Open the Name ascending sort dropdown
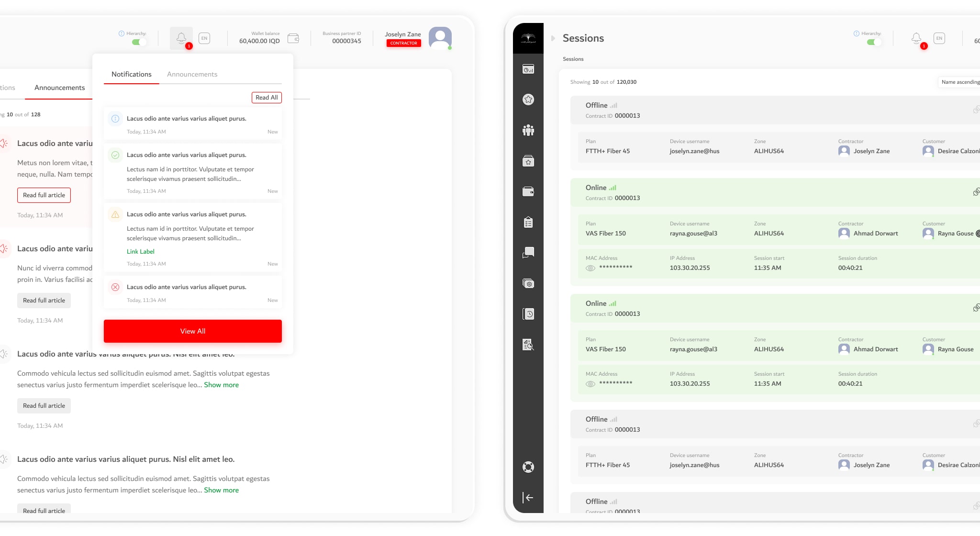The height and width of the screenshot is (536, 980). 959,82
